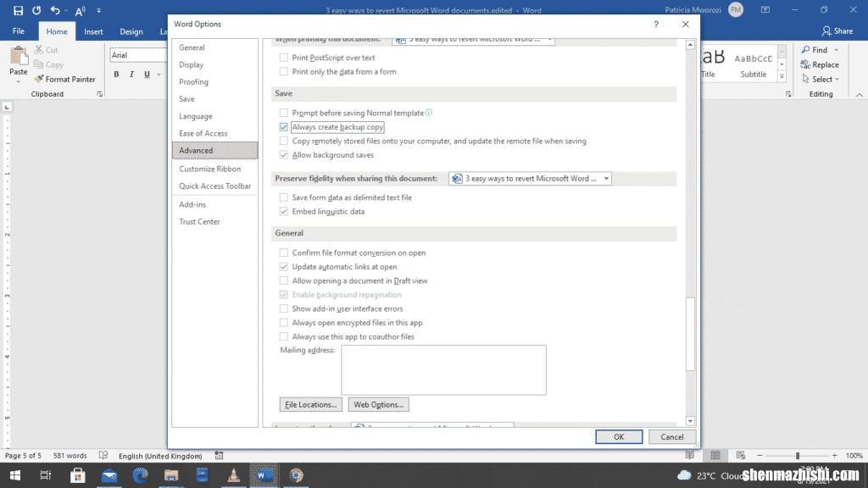868x488 pixels.
Task: Switch to Read Mode view icon
Action: [690, 455]
